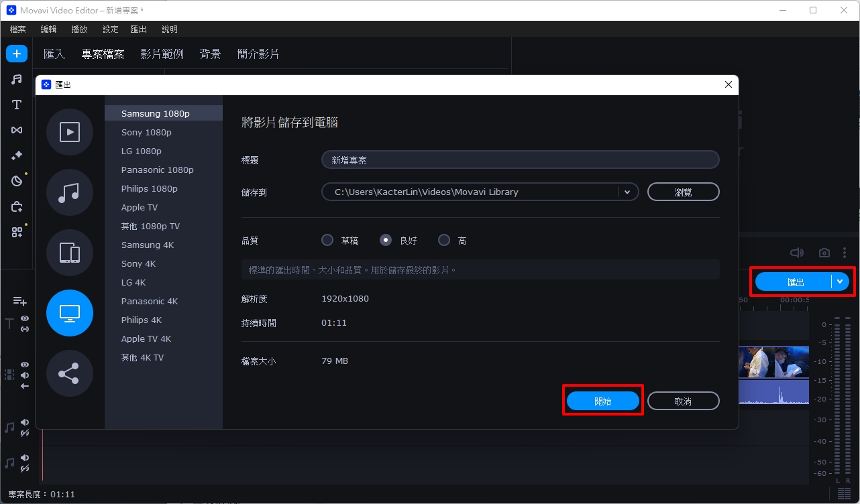
Task: Select the audio export category icon
Action: [x=70, y=192]
